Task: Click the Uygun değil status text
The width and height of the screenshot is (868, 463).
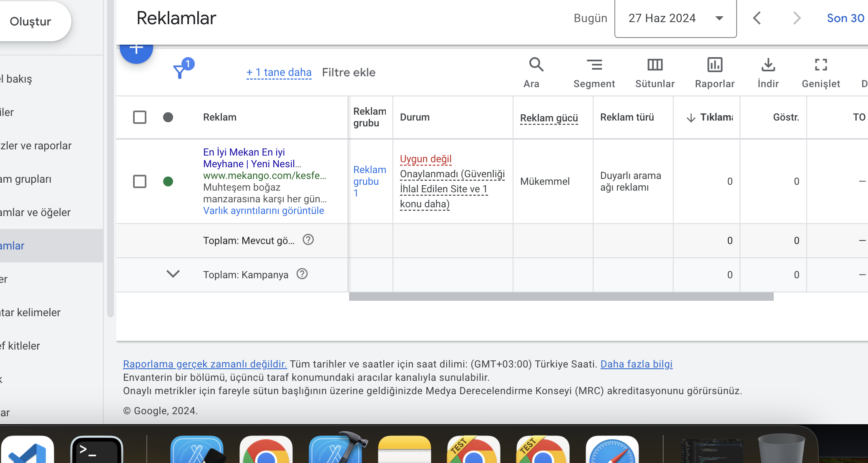Action: 426,159
